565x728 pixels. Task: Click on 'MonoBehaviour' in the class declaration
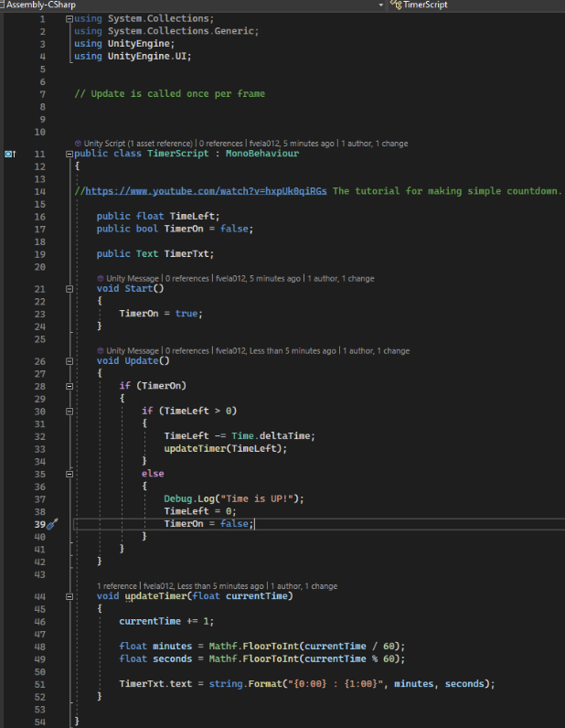[262, 154]
